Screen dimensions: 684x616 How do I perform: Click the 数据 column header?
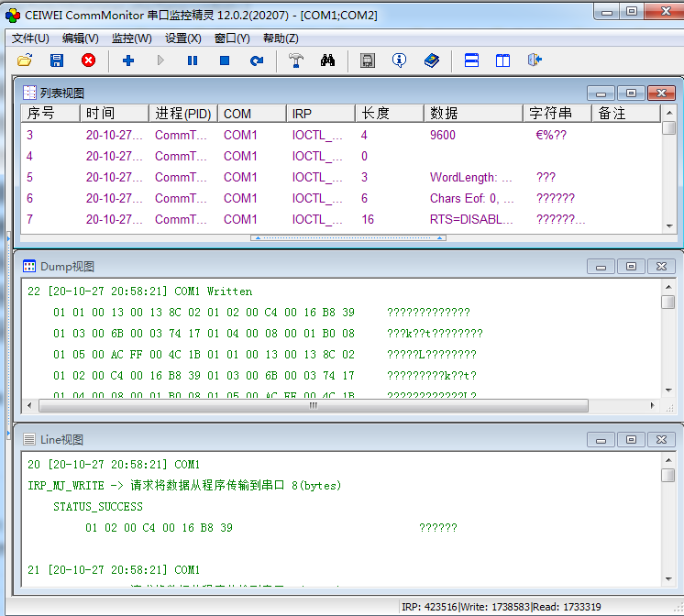(x=473, y=114)
